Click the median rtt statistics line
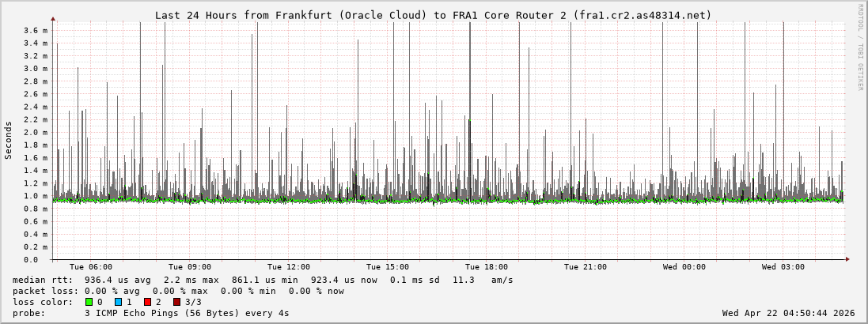 [x=263, y=280]
